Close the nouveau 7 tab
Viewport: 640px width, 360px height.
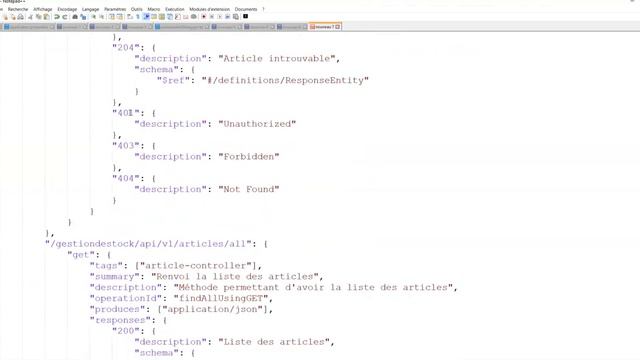[x=338, y=27]
